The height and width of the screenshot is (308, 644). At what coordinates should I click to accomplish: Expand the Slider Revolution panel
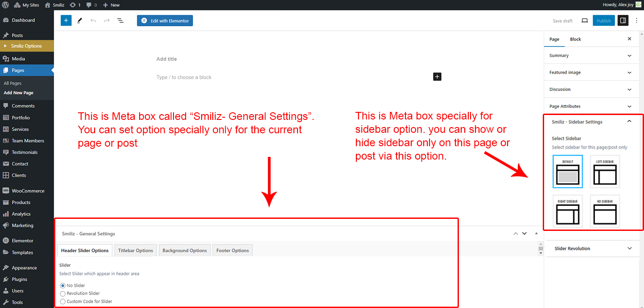(592, 248)
